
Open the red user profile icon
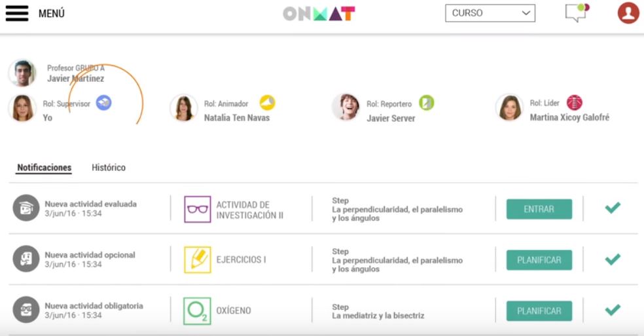pyautogui.click(x=628, y=12)
